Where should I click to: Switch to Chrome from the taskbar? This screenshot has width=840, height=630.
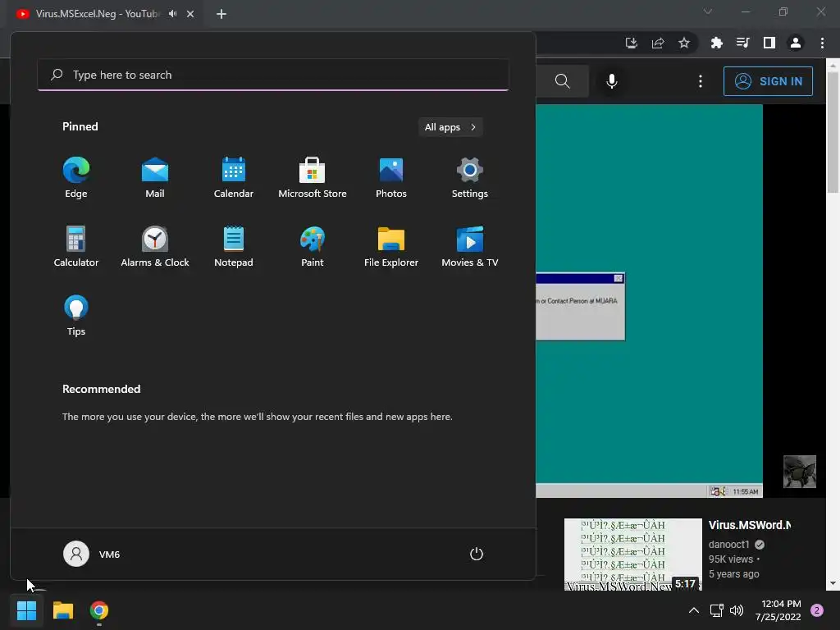(99, 610)
